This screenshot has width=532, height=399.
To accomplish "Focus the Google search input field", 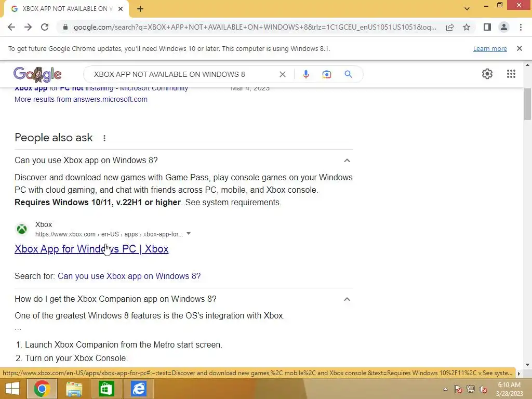I will [x=183, y=74].
